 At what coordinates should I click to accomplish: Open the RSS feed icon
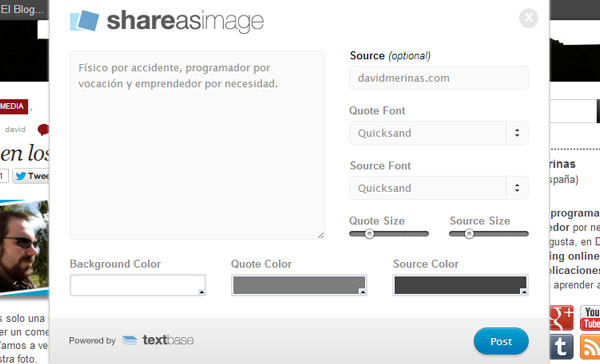coord(590,346)
